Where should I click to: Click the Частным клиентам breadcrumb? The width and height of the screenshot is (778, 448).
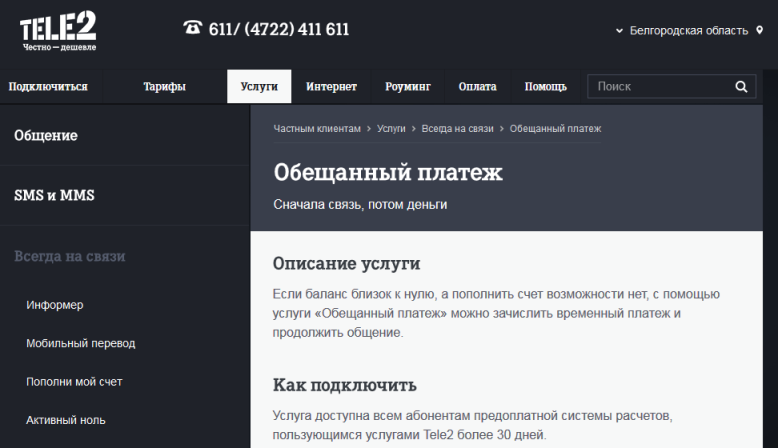tap(317, 129)
